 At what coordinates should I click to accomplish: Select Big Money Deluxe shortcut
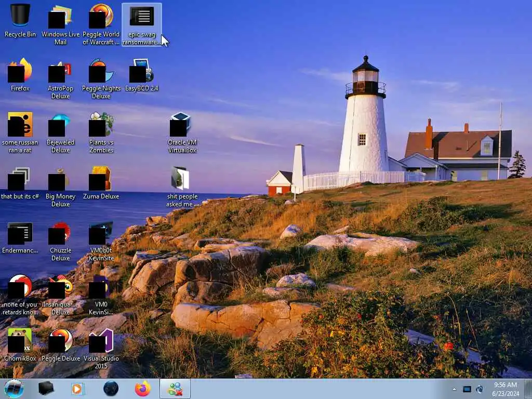60,187
